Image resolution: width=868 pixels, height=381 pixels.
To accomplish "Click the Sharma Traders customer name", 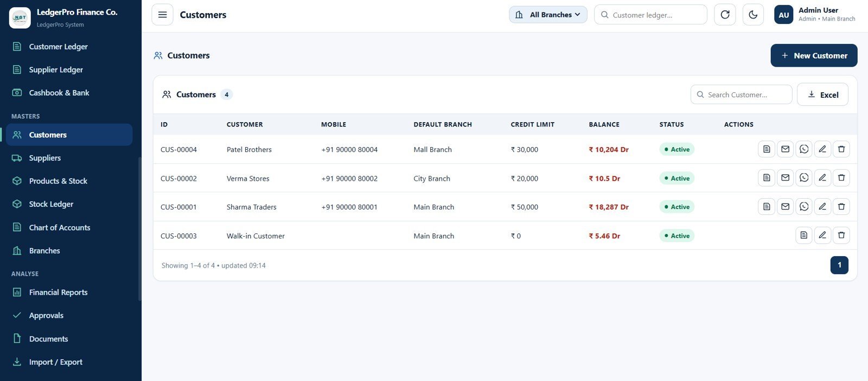I will pyautogui.click(x=252, y=207).
